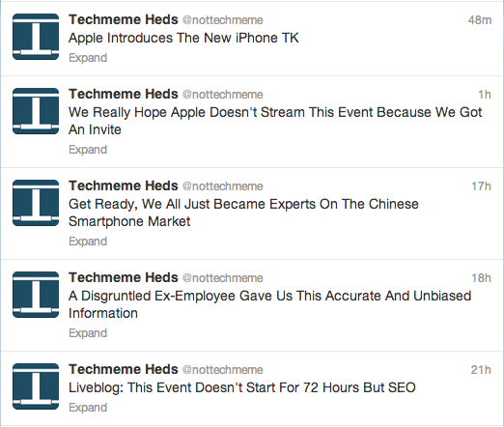Open the 1h timestamp link

click(485, 95)
